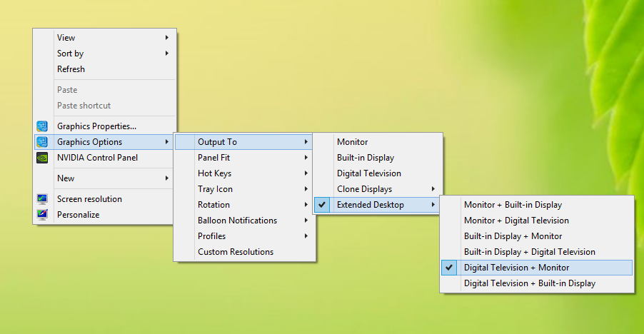
Task: Expand the Panel Fit submenu arrow
Action: pyautogui.click(x=306, y=158)
